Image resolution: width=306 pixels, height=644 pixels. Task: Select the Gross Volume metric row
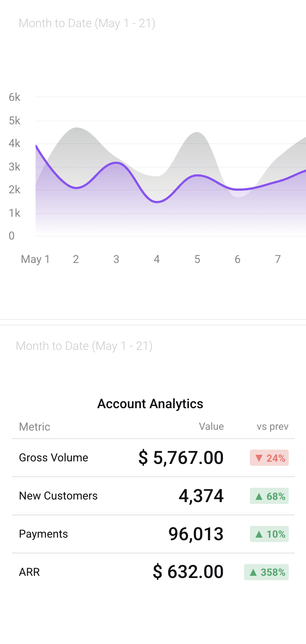point(153,458)
